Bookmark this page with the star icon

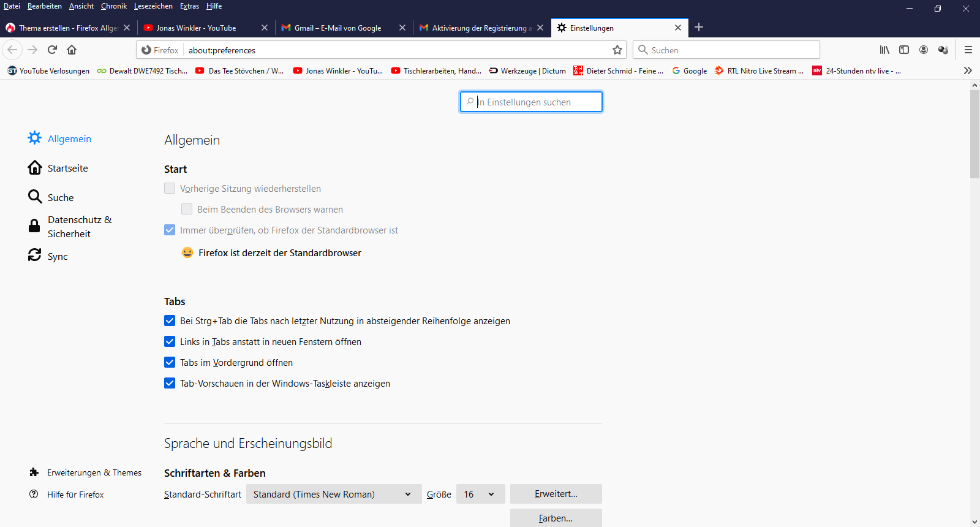[617, 50]
